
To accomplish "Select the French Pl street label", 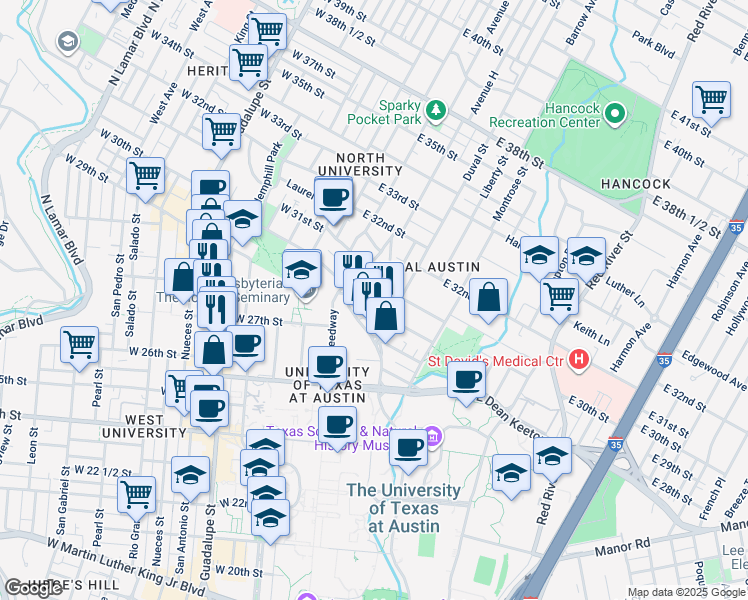I will pyautogui.click(x=713, y=499).
